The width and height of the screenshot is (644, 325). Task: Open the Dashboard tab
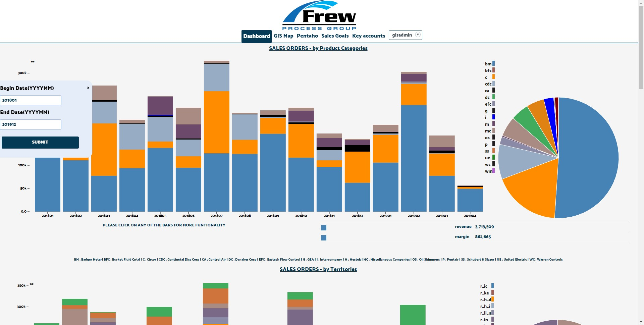pos(257,36)
